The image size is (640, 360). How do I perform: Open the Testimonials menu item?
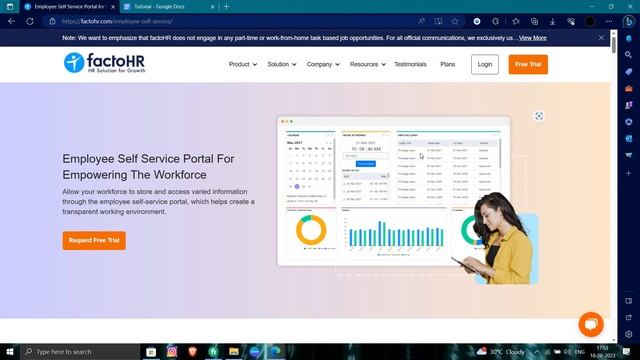pyautogui.click(x=410, y=64)
